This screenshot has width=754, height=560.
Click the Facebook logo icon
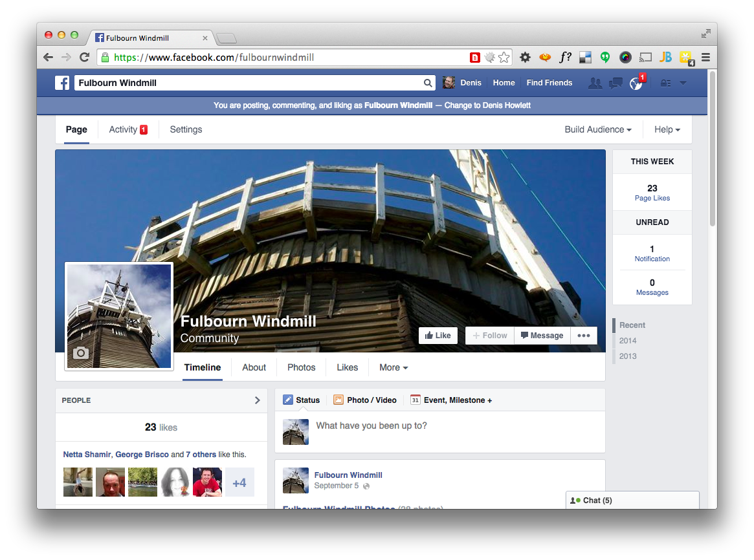click(x=62, y=83)
